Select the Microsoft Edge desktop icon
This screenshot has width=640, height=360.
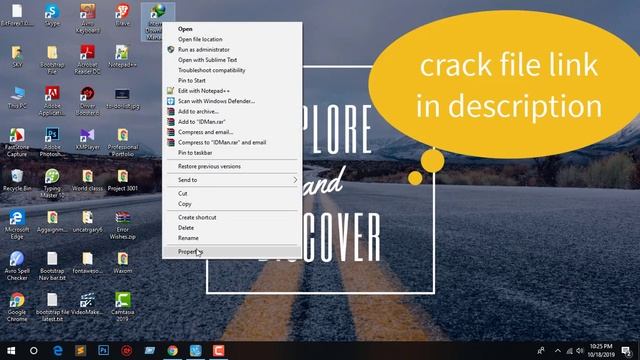coord(17,225)
